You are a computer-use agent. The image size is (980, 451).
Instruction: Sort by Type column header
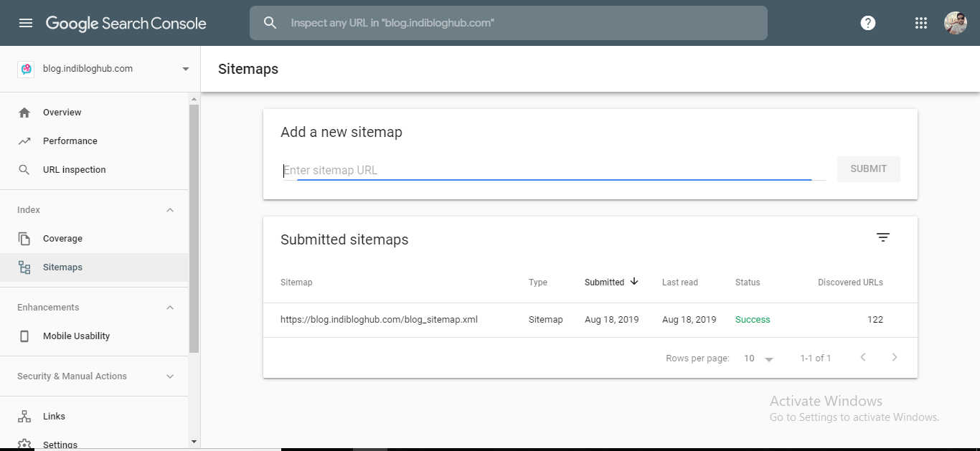[x=538, y=283]
